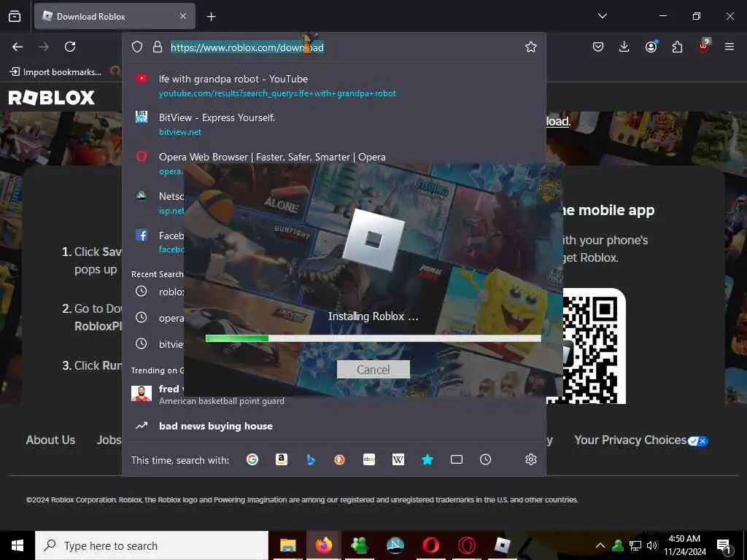Search this time with Bing
Image resolution: width=747 pixels, height=560 pixels.
click(x=311, y=459)
